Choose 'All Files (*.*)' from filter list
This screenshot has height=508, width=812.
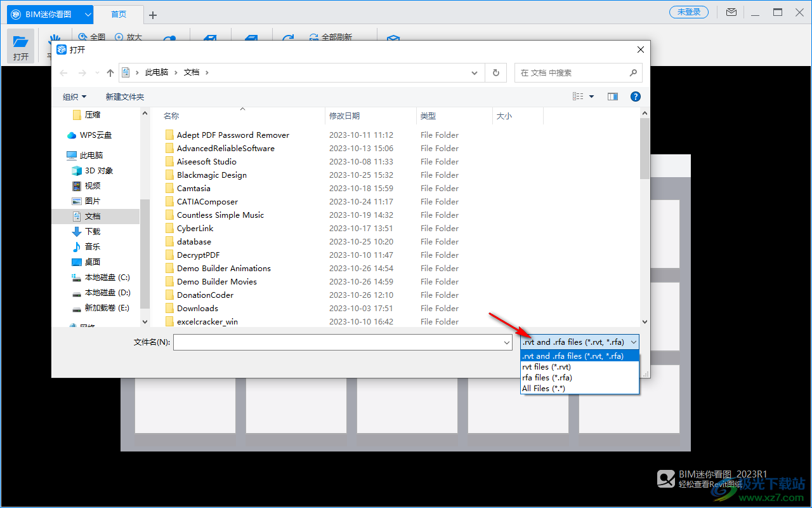pos(543,389)
